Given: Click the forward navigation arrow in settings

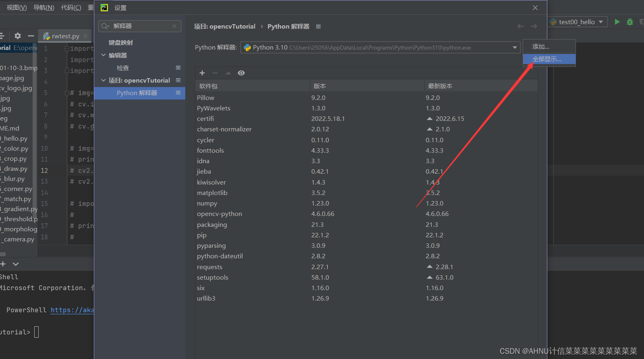Looking at the screenshot, I should [534, 26].
